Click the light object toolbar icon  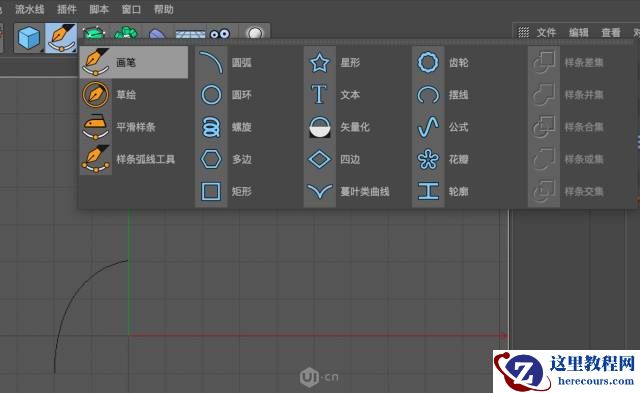255,33
